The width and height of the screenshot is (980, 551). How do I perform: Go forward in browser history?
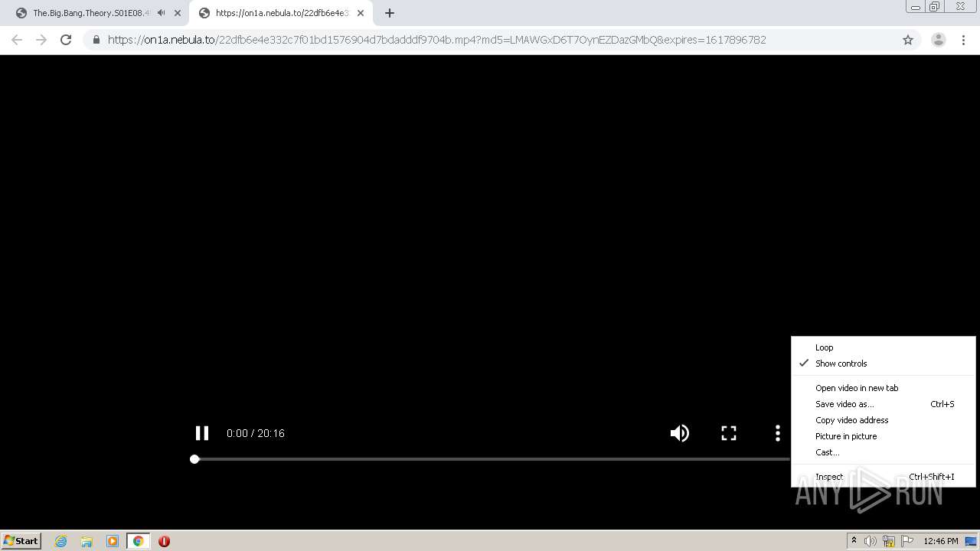41,40
